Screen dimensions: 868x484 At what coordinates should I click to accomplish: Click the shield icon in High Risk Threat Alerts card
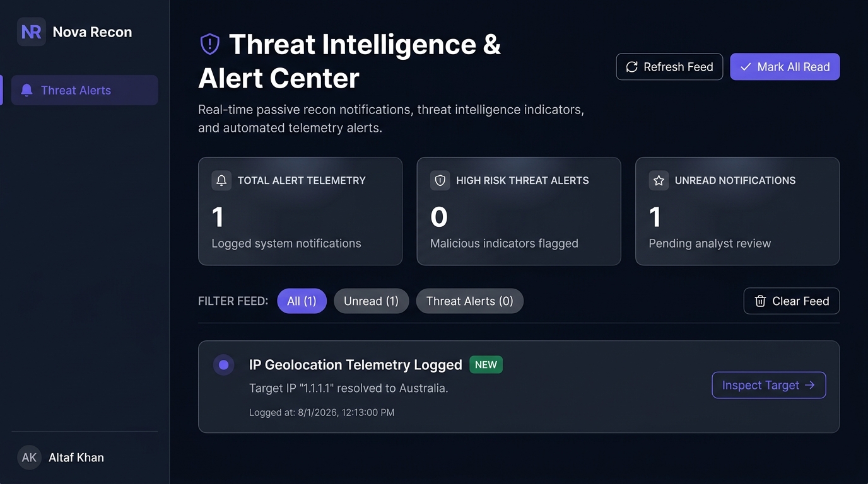point(440,180)
